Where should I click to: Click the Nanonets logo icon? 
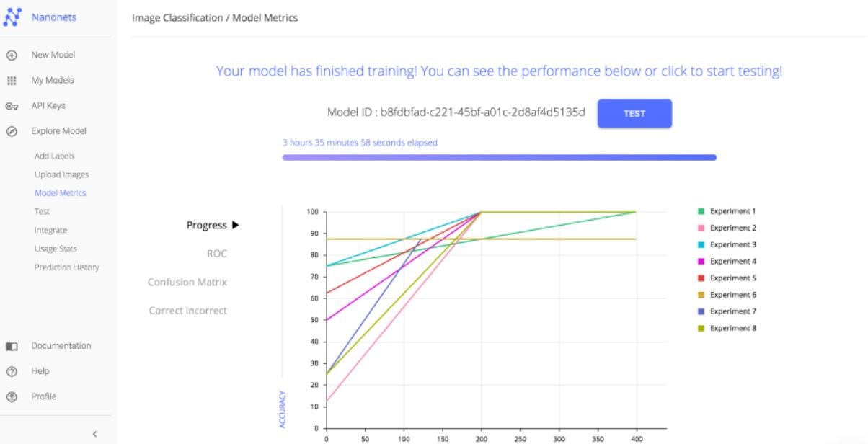coord(12,17)
